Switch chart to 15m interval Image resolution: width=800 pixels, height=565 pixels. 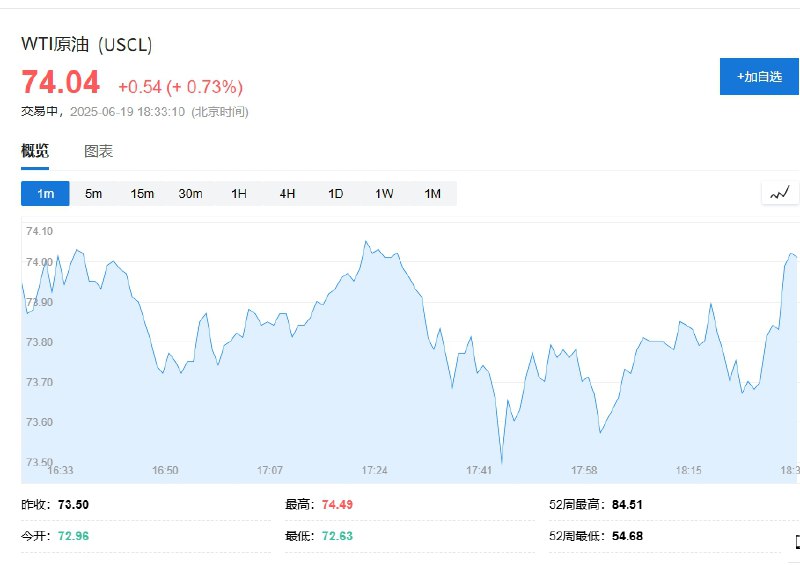(x=142, y=193)
